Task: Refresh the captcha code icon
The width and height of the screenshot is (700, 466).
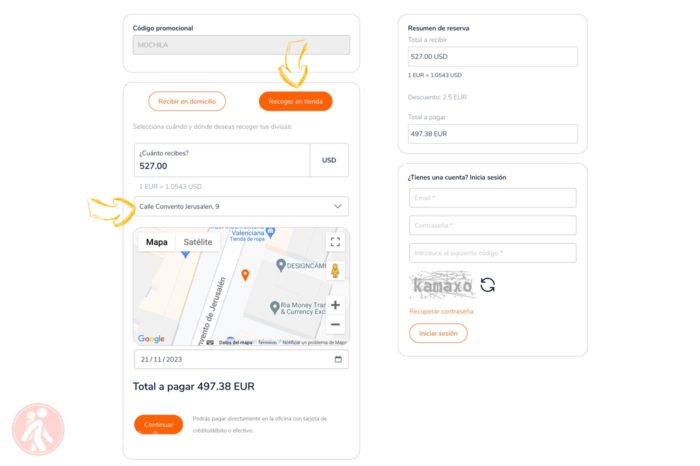Action: tap(488, 285)
